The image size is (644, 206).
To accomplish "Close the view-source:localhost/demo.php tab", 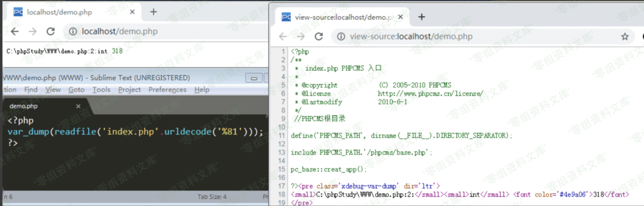I will point(400,17).
